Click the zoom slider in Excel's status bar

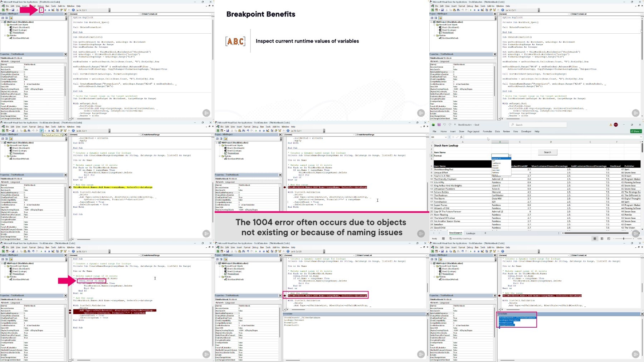pyautogui.click(x=623, y=238)
